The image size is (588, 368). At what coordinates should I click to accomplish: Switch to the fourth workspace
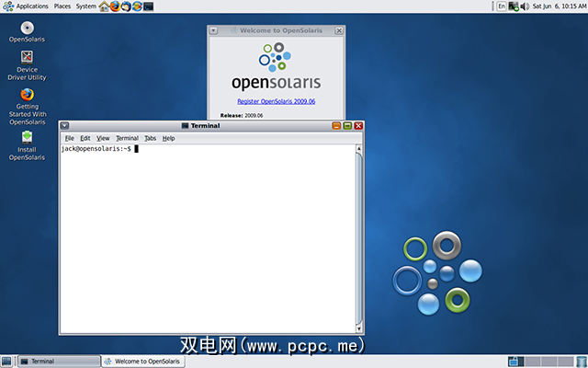(x=566, y=362)
